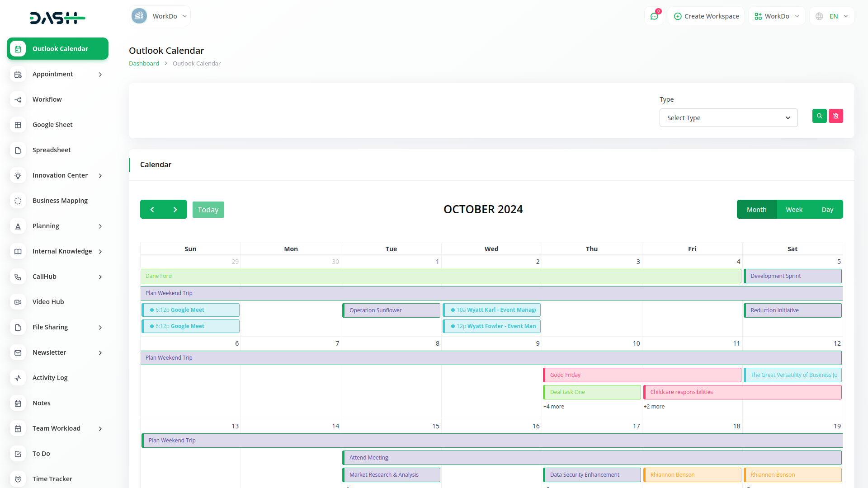Click the Time Tracker sidebar icon
Viewport: 868px width, 488px height.
18,479
